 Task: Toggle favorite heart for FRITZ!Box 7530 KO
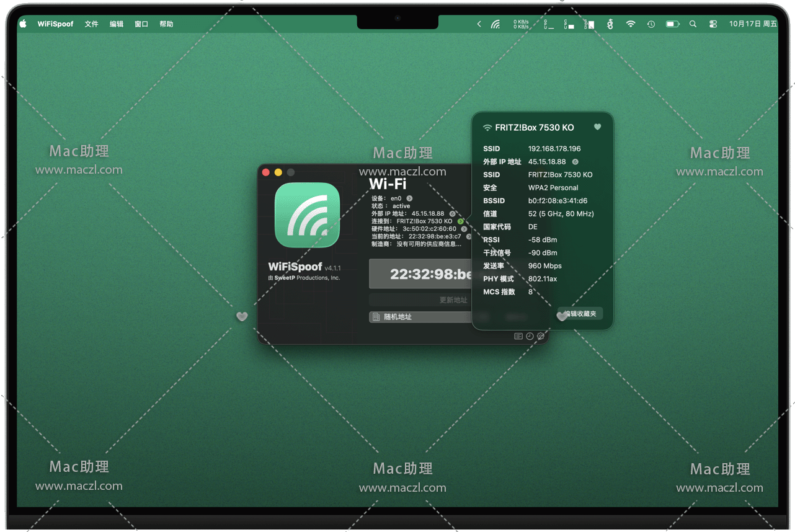597,127
